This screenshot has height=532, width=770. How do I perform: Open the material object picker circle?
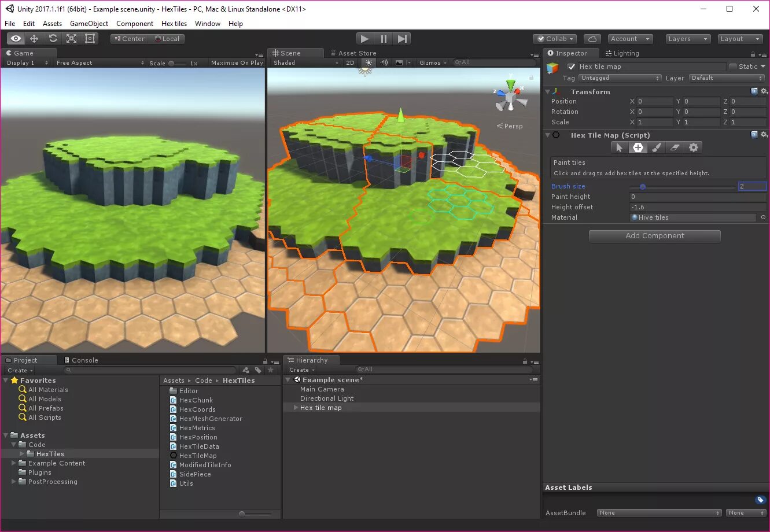[763, 217]
